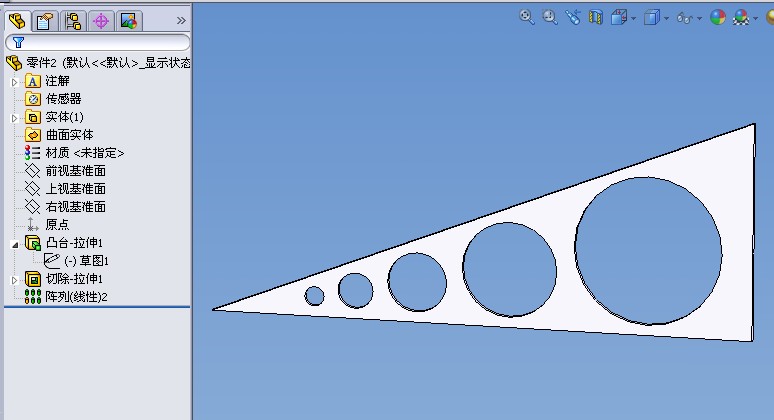Open the FeatureManager design tree tab
774x420 pixels.
pos(18,21)
